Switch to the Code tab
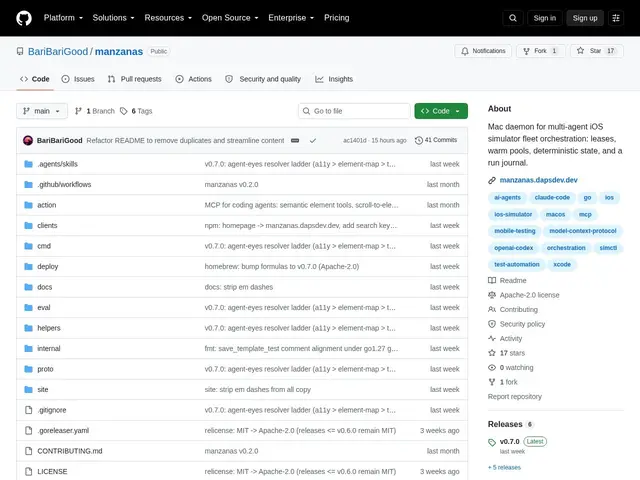 pyautogui.click(x=35, y=79)
